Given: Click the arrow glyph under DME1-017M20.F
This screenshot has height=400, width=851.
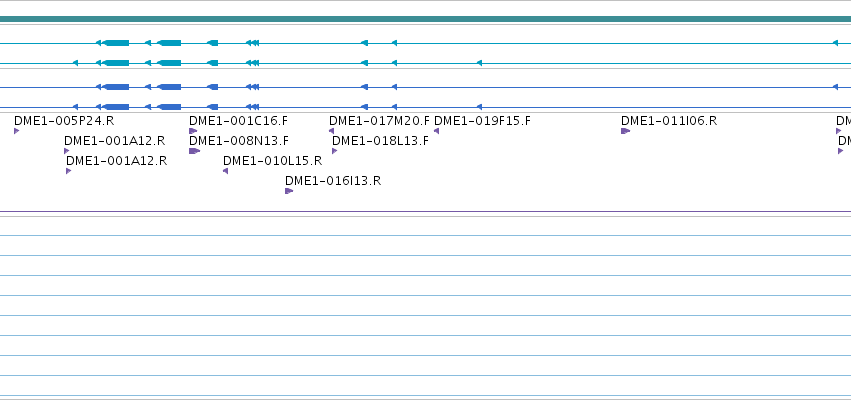Looking at the screenshot, I should [332, 131].
